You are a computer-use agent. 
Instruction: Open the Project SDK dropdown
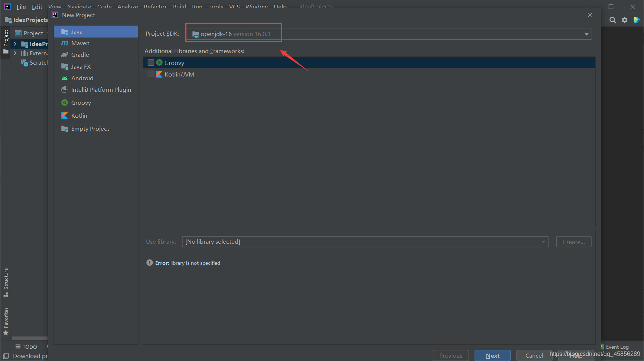point(388,34)
